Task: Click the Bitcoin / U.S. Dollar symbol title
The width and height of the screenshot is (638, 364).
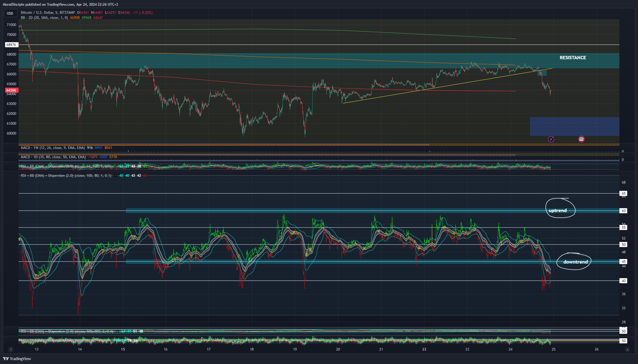Action: point(48,13)
